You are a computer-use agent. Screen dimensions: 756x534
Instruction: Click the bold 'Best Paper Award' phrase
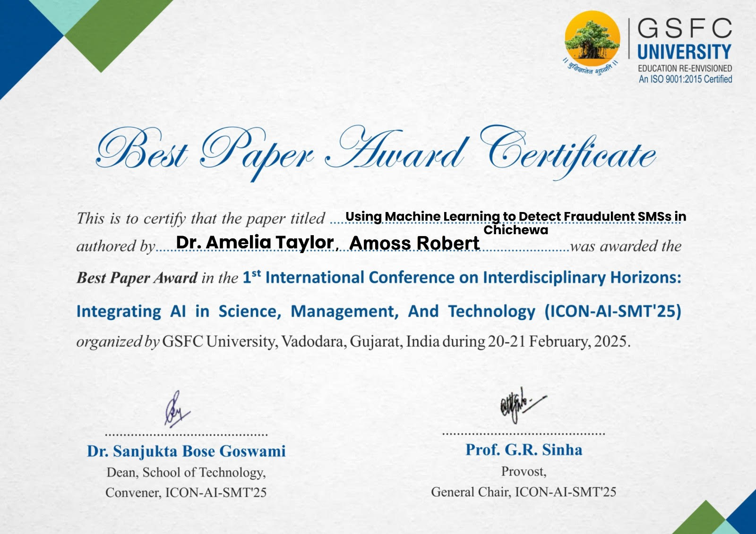137,278
